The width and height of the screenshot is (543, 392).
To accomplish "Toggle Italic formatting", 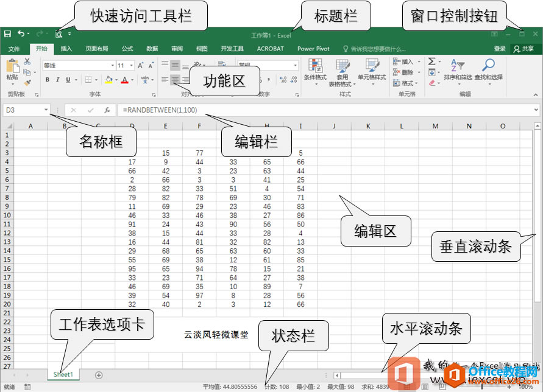I will [x=57, y=79].
